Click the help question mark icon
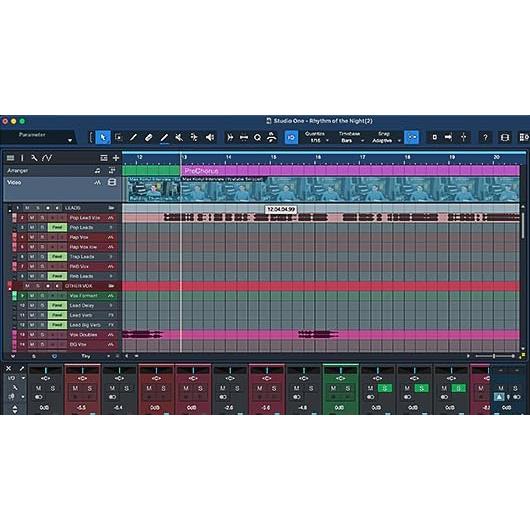 click(x=485, y=137)
